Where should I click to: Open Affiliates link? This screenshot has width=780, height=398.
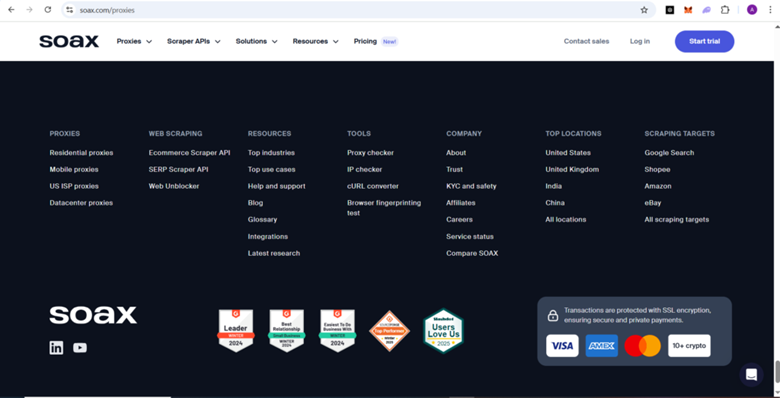[461, 203]
